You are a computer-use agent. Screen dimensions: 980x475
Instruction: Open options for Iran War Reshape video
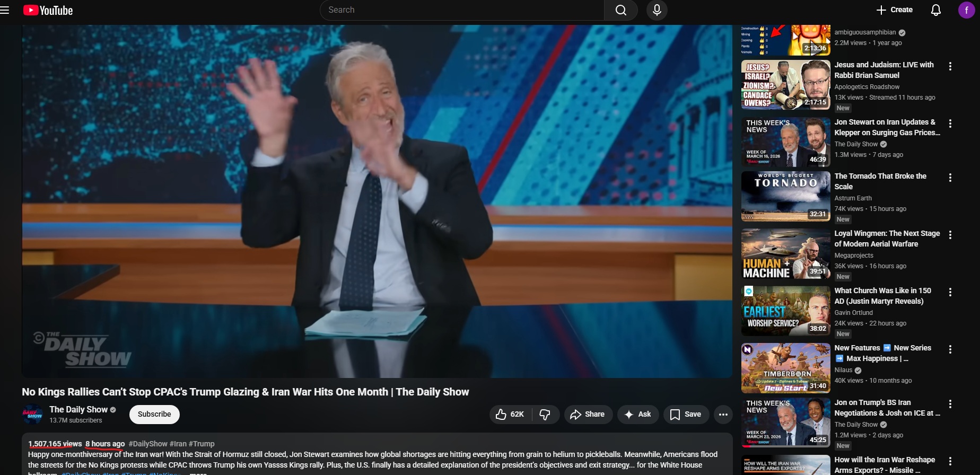coord(950,461)
